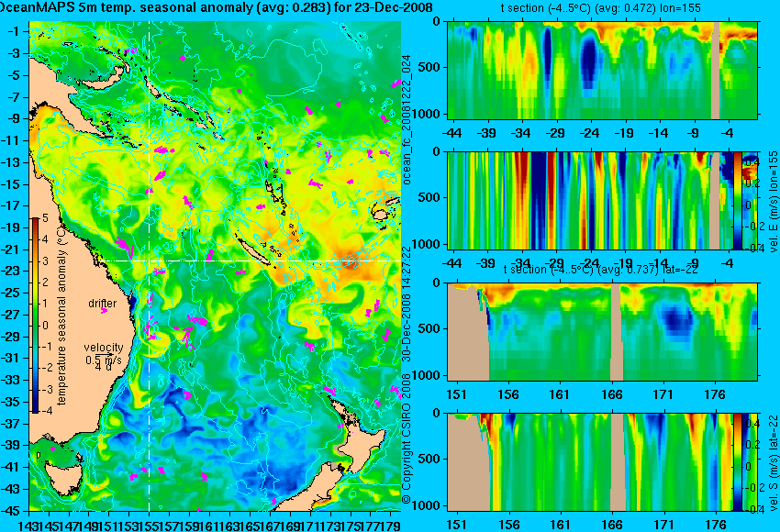Screen dimensions: 780x532
Task: Click the Fiji island near the map's east edge
Action: [382, 215]
